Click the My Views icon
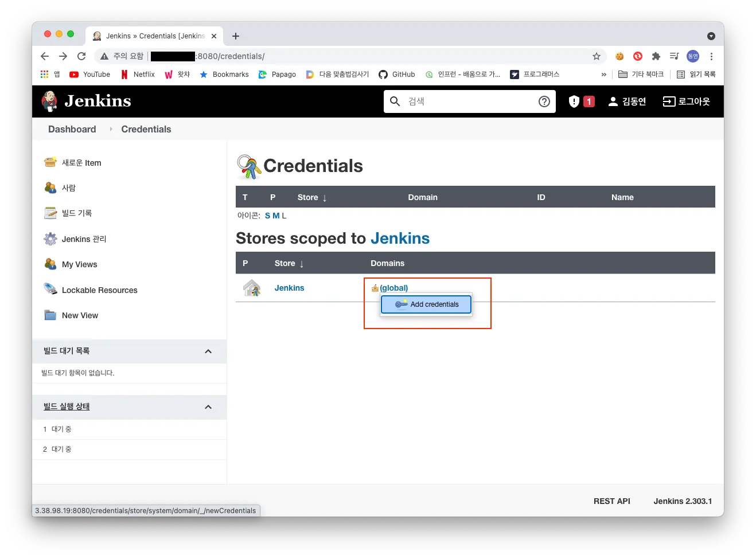This screenshot has height=559, width=756. tap(50, 264)
